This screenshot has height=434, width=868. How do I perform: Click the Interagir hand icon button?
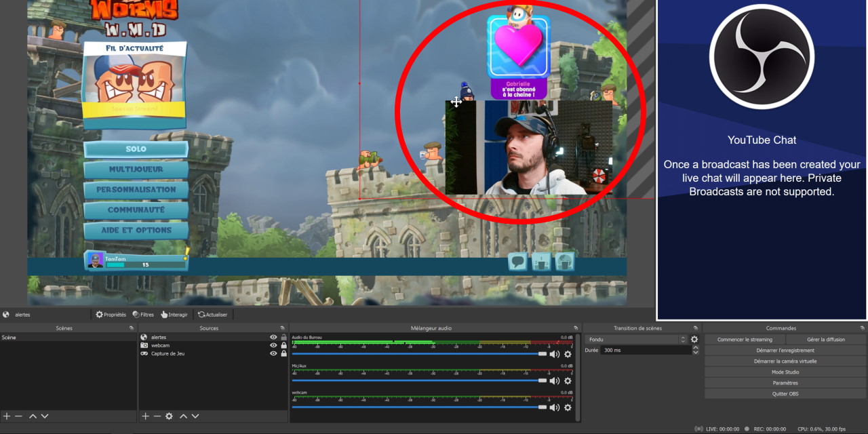pyautogui.click(x=174, y=315)
